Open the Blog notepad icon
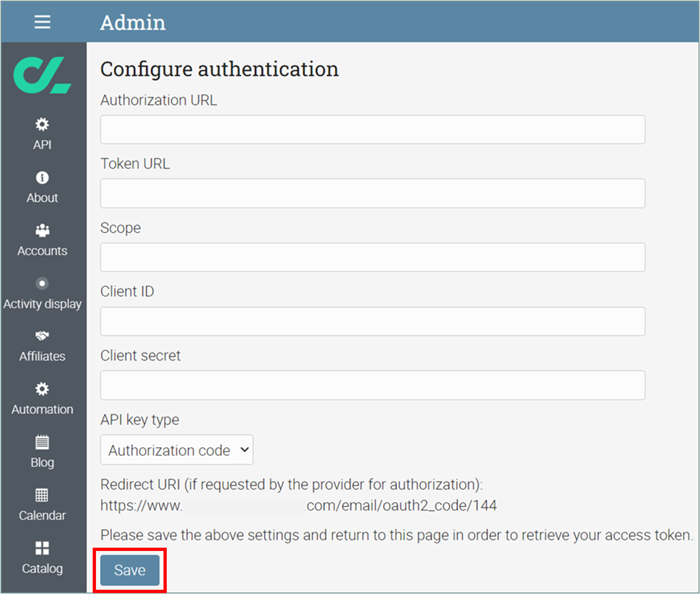Image resolution: width=700 pixels, height=594 pixels. coord(42,442)
